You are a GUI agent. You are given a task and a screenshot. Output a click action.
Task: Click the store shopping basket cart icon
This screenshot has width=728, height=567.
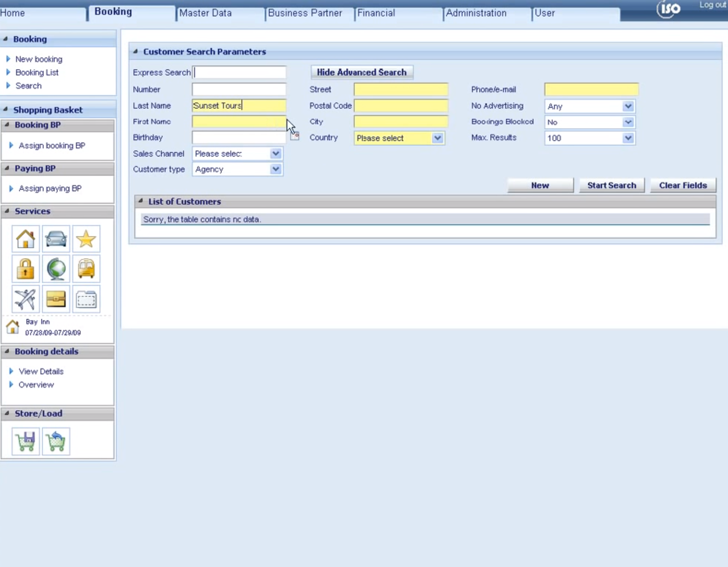[x=26, y=441]
